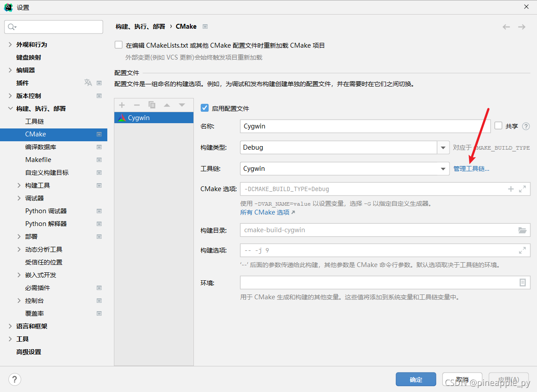Move profile up with the up arrow
This screenshot has height=392, width=537.
pos(167,105)
